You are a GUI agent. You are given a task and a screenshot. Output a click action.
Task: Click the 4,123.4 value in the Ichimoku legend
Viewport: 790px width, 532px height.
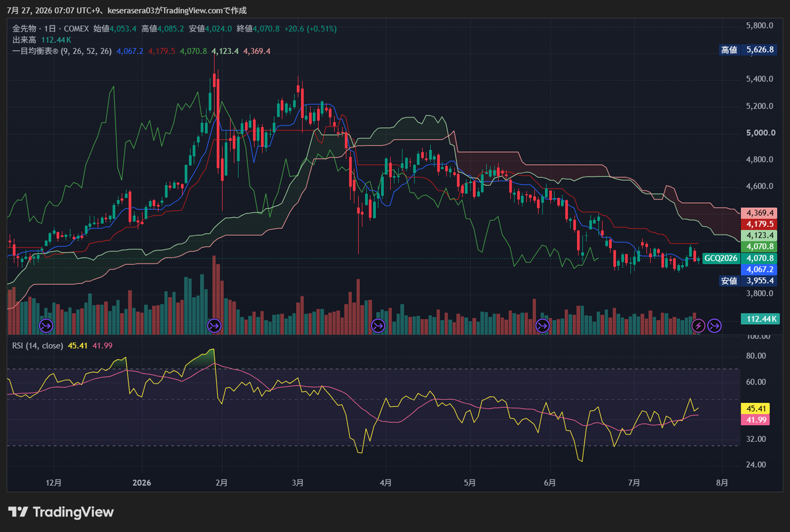[x=225, y=51]
